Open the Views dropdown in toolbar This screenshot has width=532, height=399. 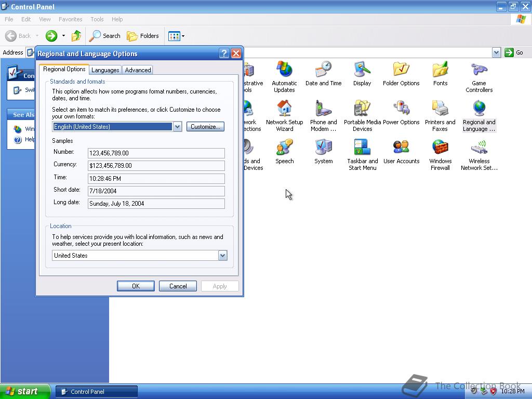(177, 36)
